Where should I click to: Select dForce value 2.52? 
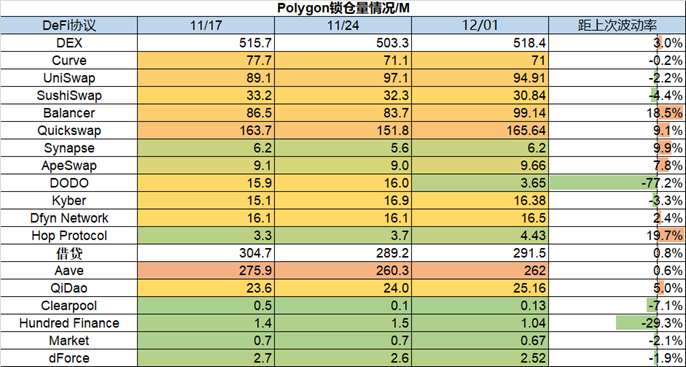coord(480,358)
